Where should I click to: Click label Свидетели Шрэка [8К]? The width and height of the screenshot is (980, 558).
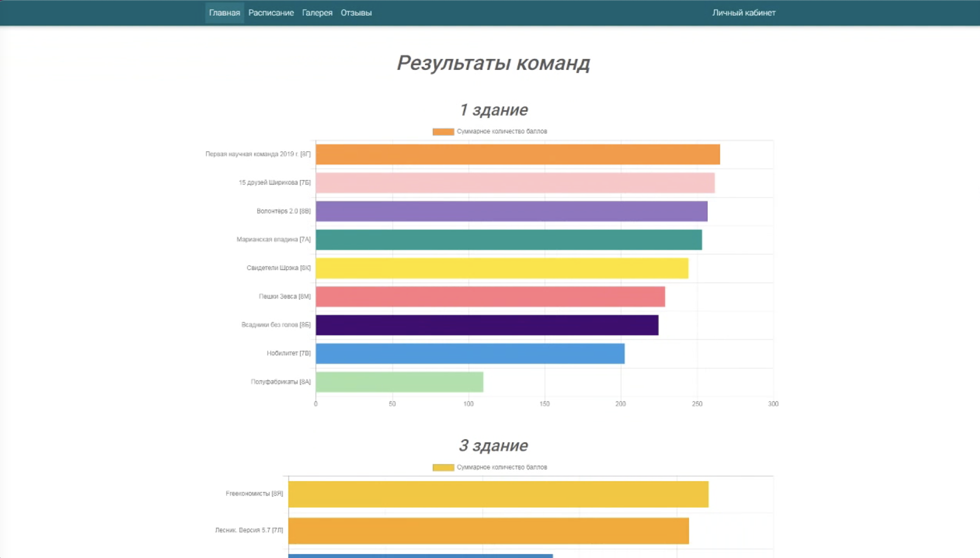click(x=279, y=268)
